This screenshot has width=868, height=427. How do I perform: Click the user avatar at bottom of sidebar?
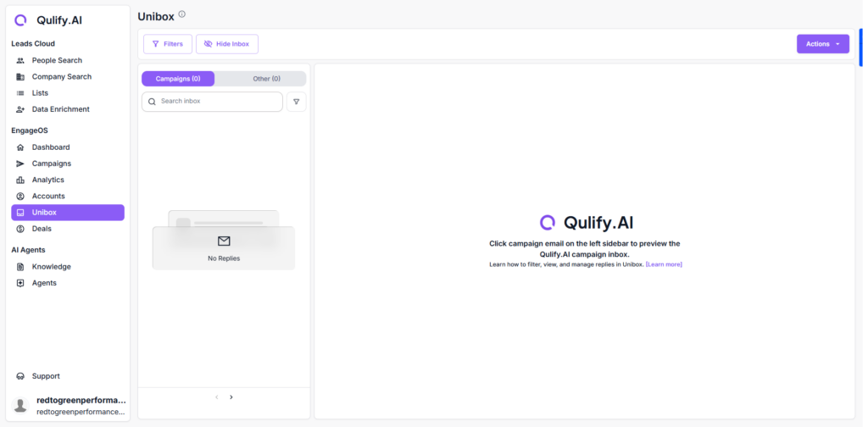pos(20,406)
